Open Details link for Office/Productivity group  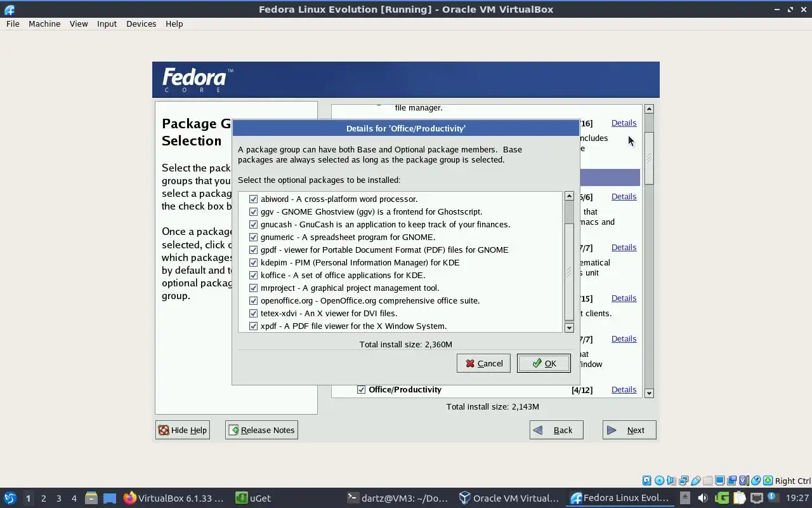tap(624, 389)
